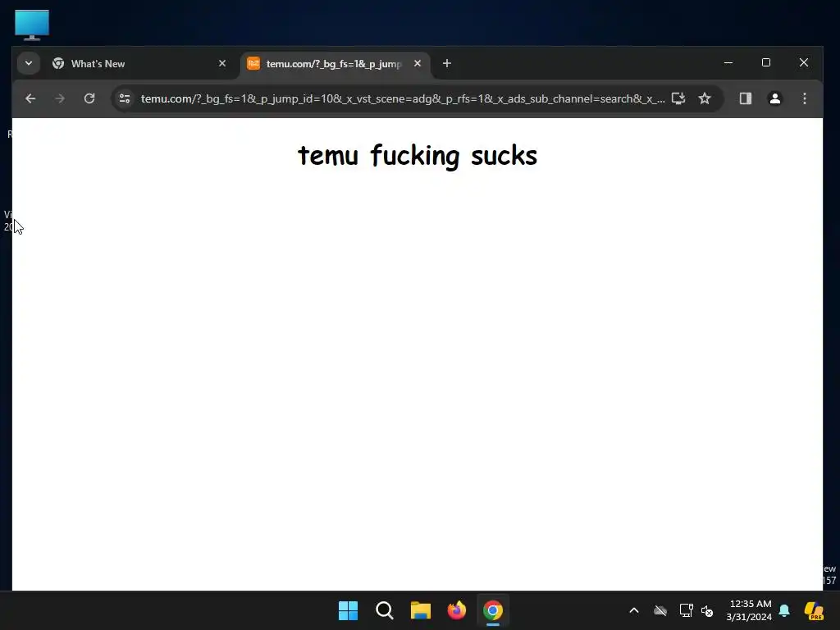Image resolution: width=840 pixels, height=630 pixels.
Task: Show hidden system tray icons
Action: 634,610
